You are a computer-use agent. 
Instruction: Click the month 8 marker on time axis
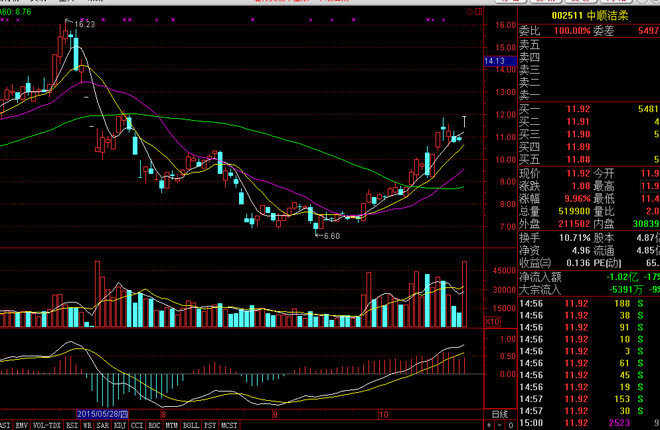tap(163, 414)
